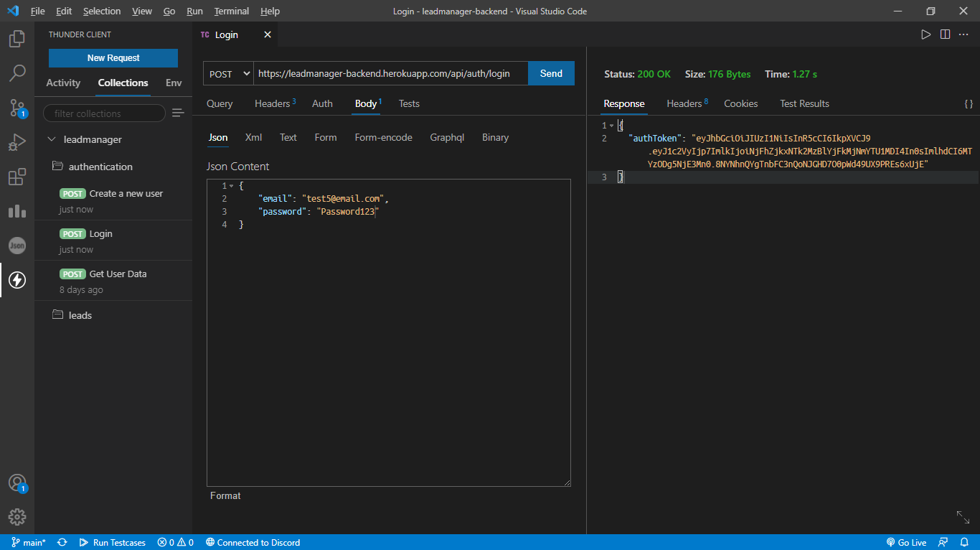The image size is (980, 550).
Task: Click the New Request button
Action: click(113, 57)
